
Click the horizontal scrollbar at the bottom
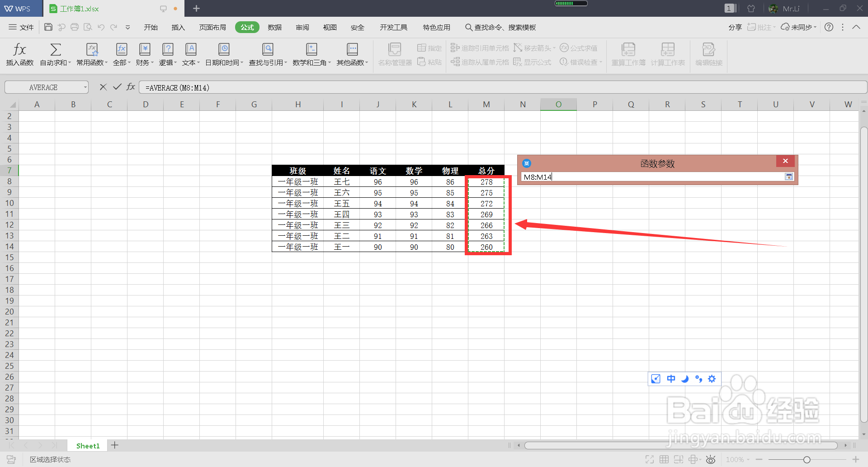coord(681,445)
